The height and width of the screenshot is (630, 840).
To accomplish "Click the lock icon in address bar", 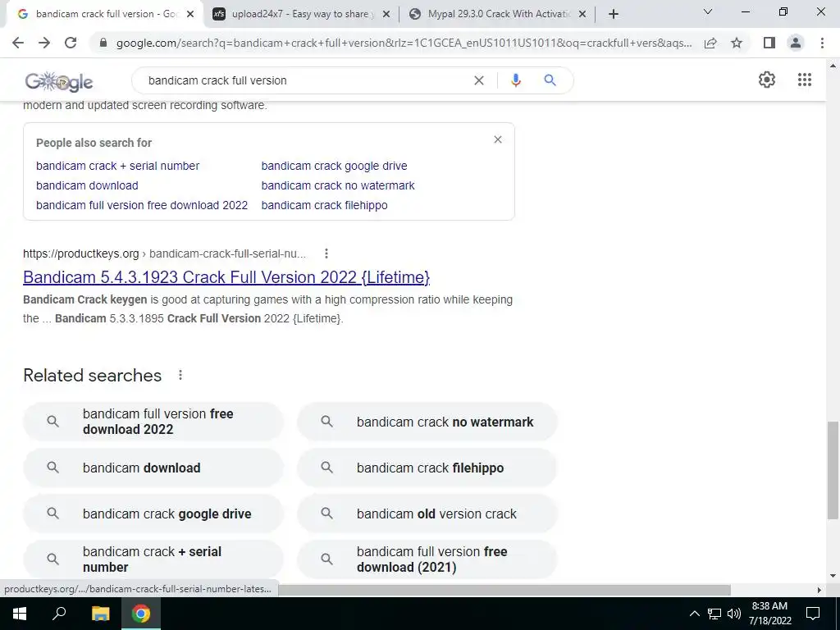I will coord(104,43).
